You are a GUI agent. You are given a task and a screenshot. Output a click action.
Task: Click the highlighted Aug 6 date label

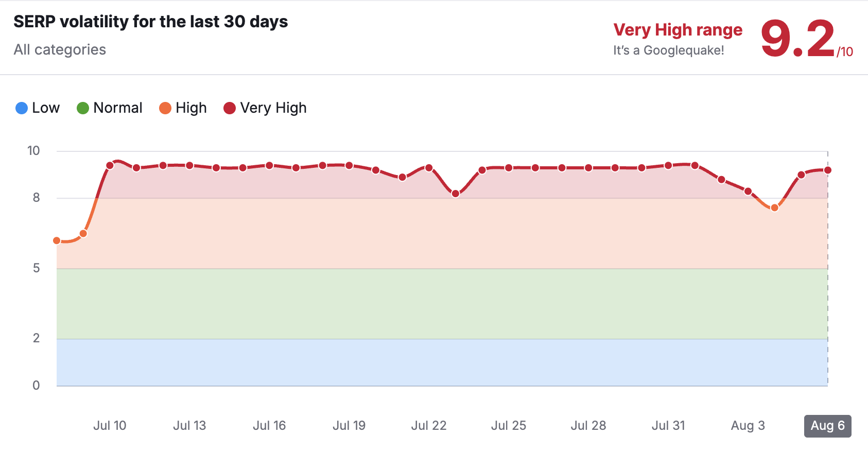coord(827,426)
